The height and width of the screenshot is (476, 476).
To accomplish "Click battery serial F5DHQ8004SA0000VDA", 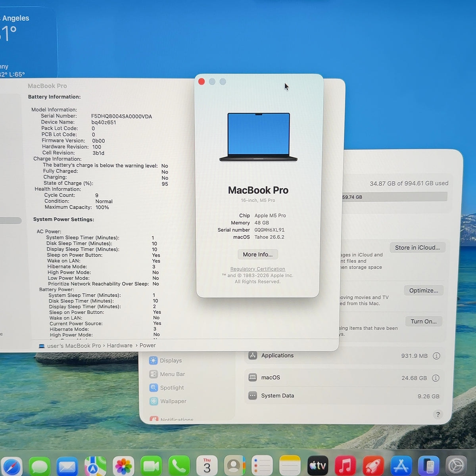I will pyautogui.click(x=121, y=116).
